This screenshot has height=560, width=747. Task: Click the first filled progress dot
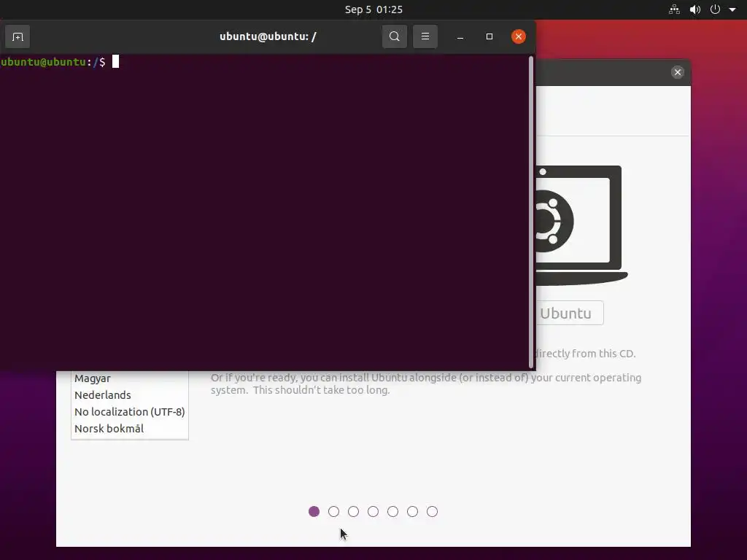click(314, 511)
